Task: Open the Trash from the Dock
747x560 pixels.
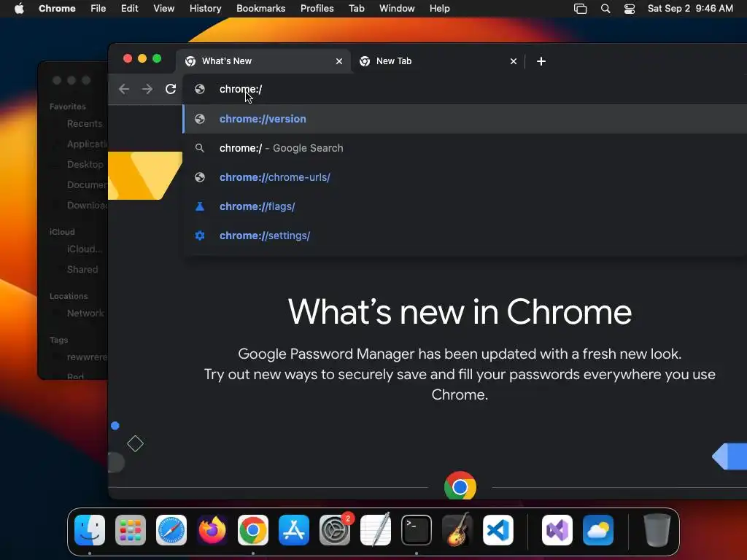Action: tap(657, 530)
